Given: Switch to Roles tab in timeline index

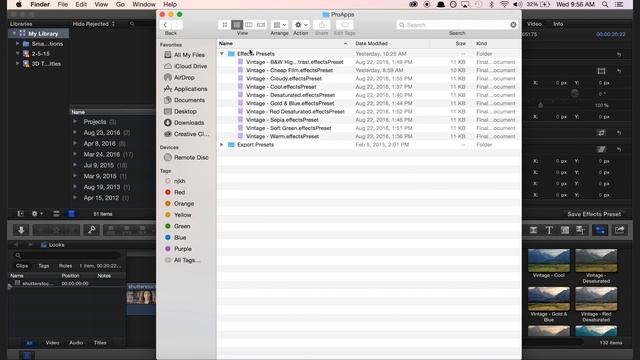Looking at the screenshot, I should [65, 266].
